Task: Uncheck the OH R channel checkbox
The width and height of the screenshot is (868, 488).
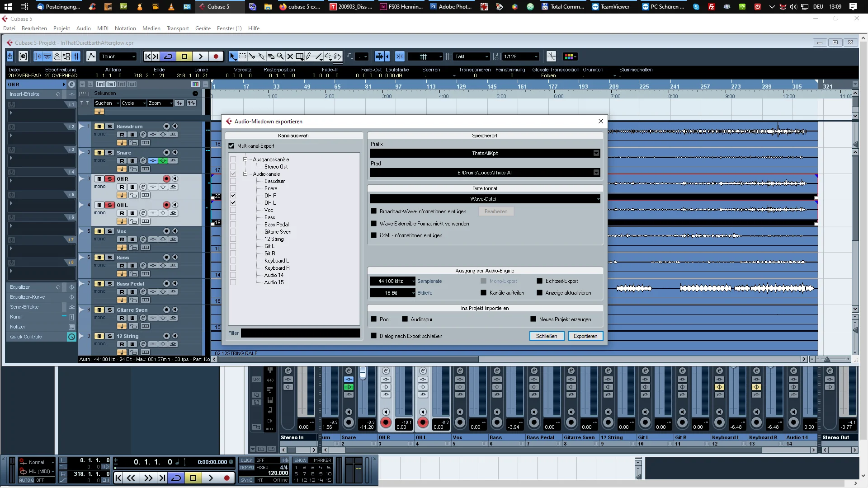Action: 233,196
